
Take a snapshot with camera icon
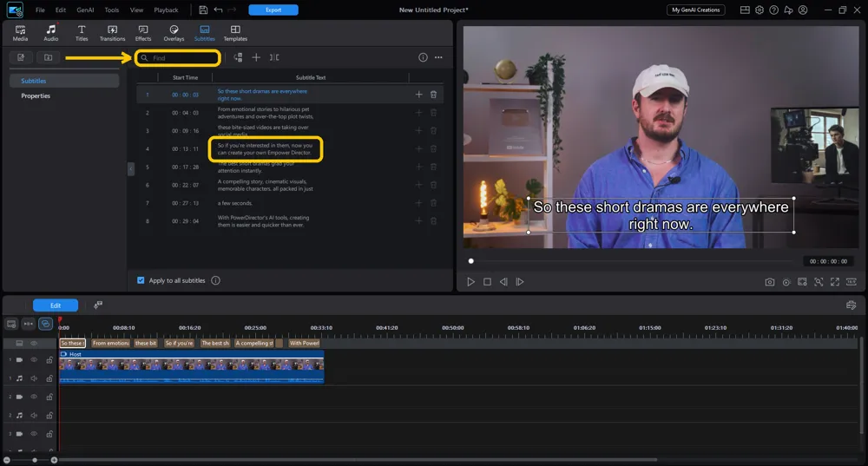(x=769, y=282)
